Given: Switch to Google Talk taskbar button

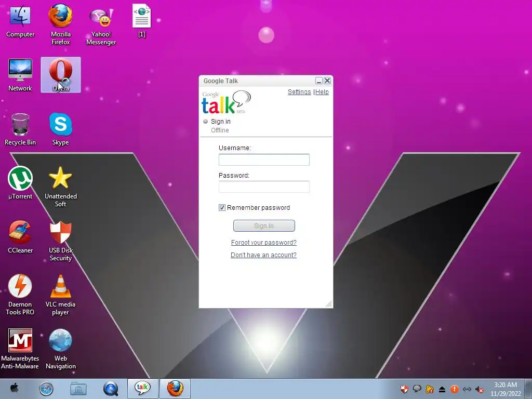Looking at the screenshot, I should click(x=142, y=389).
